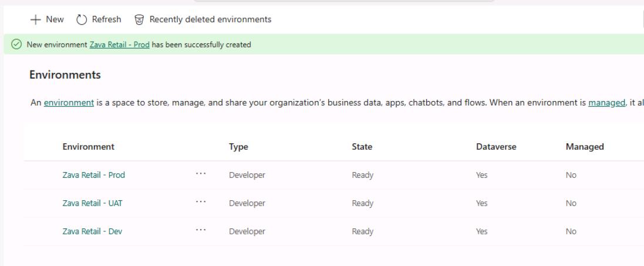
Task: Click Dataverse Yes in UAT row
Action: (482, 203)
